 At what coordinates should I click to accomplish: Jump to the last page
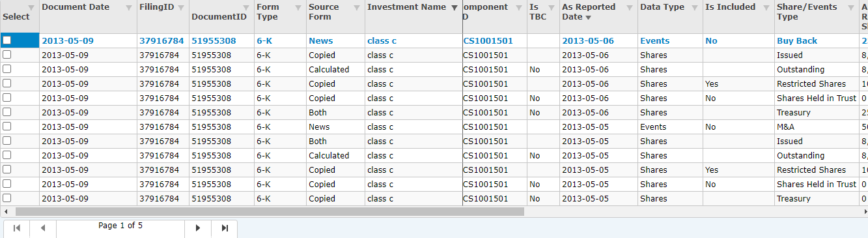coord(225,228)
